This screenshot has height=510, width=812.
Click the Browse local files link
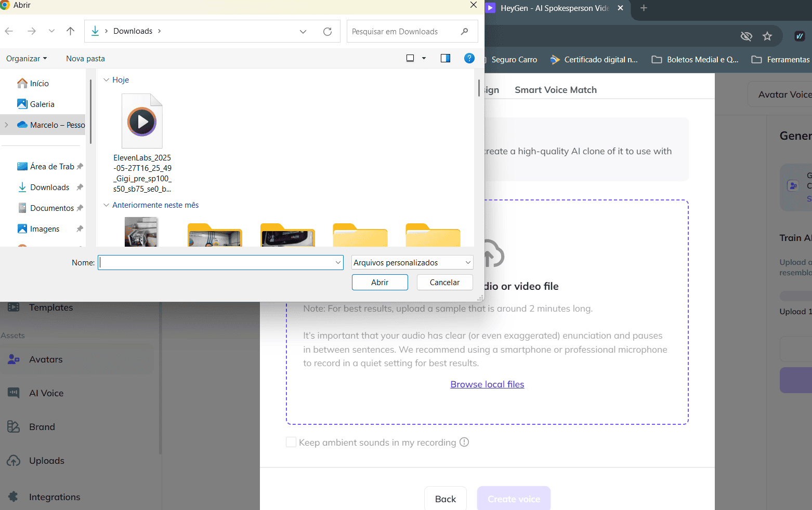click(487, 384)
